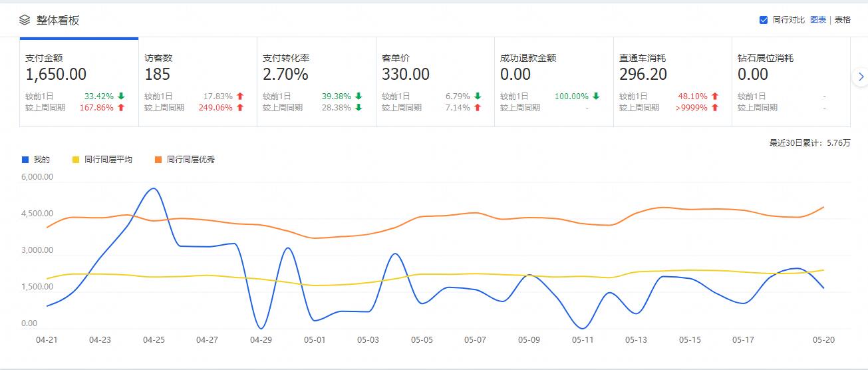Select the 访客数 metric card
The width and height of the screenshot is (868, 370).
pyautogui.click(x=198, y=82)
